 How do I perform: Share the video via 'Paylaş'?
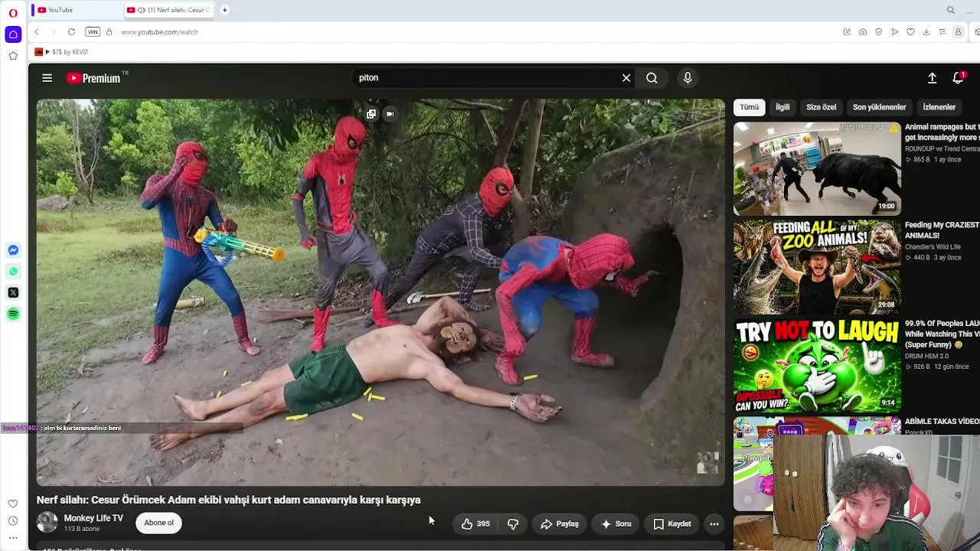pyautogui.click(x=559, y=524)
